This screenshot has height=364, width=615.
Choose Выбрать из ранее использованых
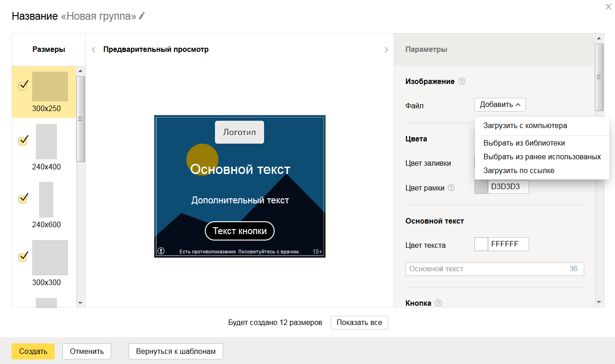tap(542, 157)
